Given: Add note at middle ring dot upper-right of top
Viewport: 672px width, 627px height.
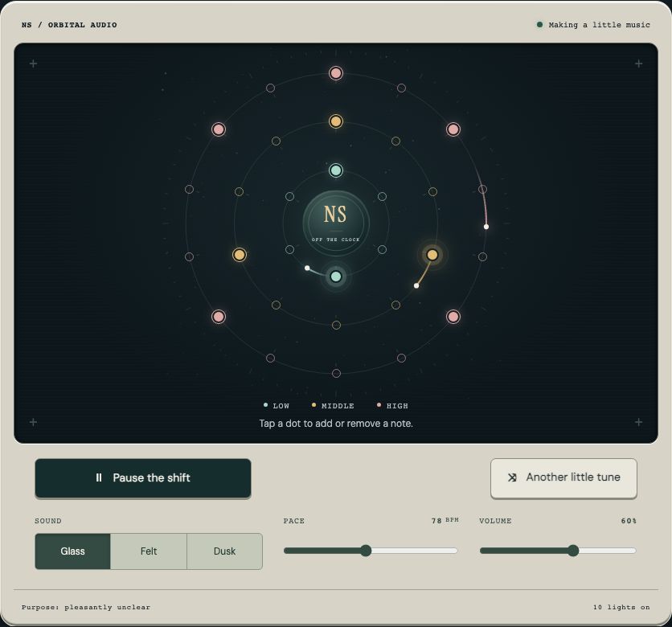Looking at the screenshot, I should 396,141.
